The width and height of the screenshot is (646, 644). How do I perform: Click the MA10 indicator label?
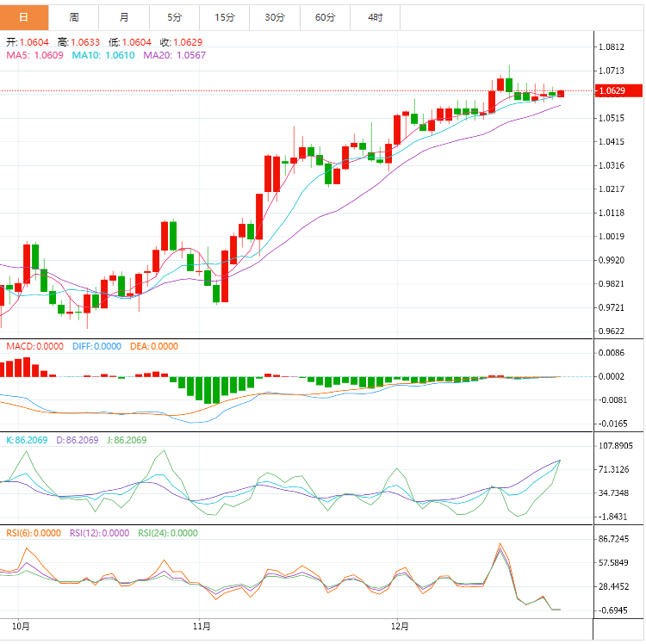pyautogui.click(x=103, y=55)
